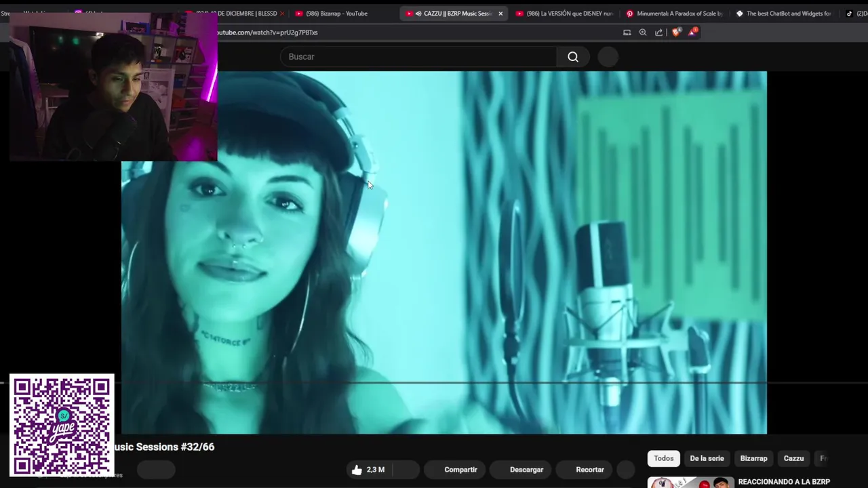The width and height of the screenshot is (868, 488).
Task: Open the install app icon in address bar
Action: pos(627,33)
